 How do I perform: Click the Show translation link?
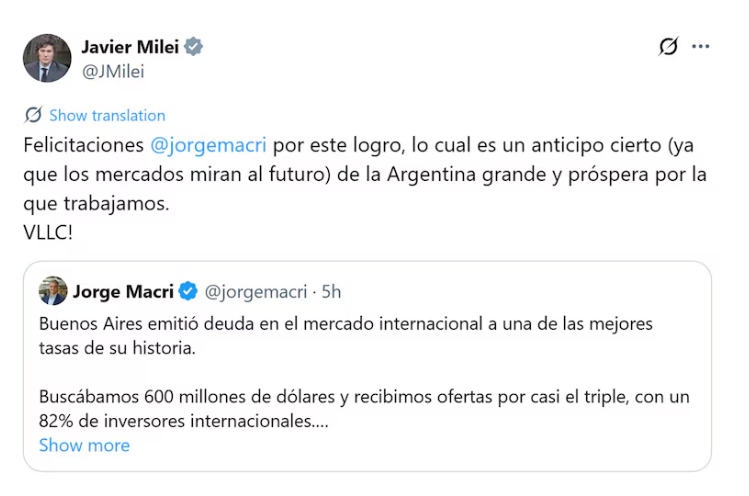(107, 115)
